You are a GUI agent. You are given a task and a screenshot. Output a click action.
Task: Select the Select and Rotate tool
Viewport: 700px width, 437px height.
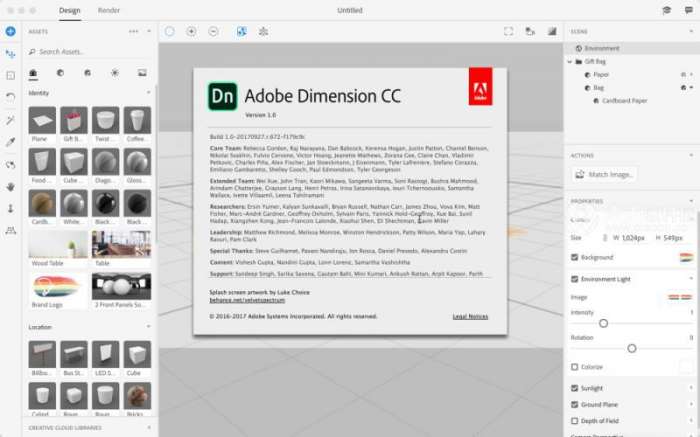(10, 97)
